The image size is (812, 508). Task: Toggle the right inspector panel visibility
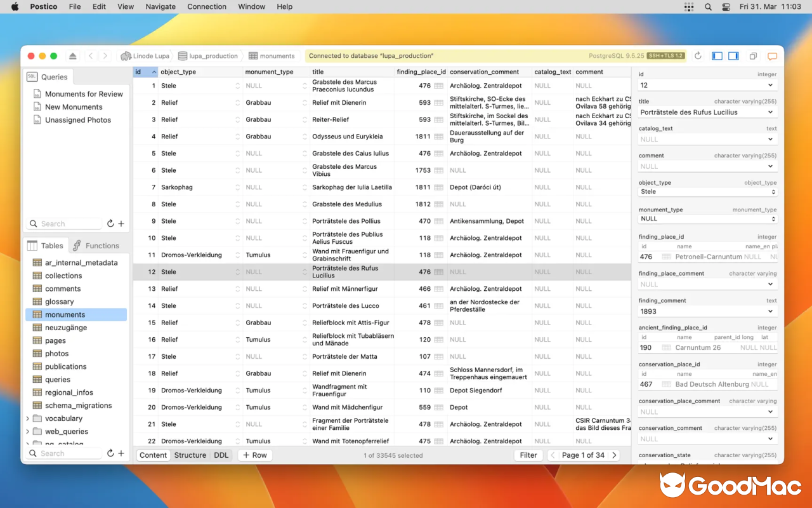pos(734,55)
